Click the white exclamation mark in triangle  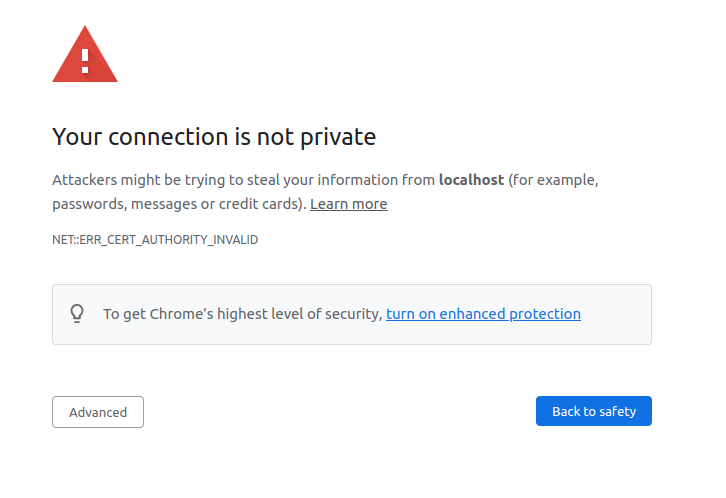coord(85,58)
